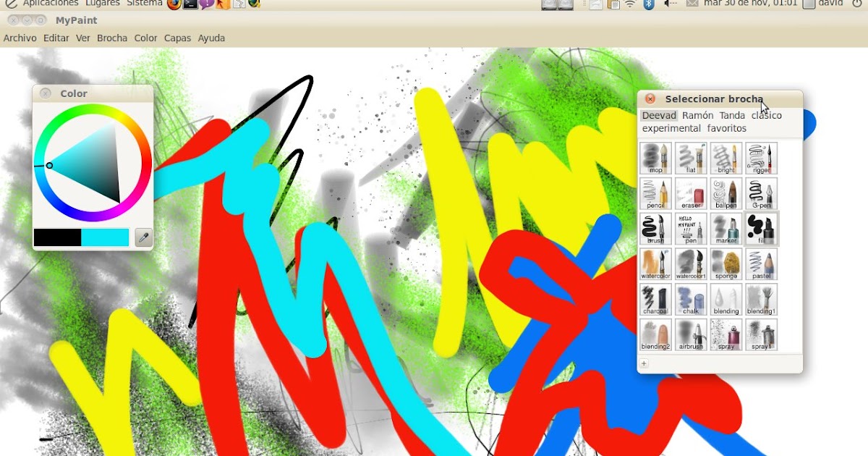868x456 pixels.
Task: Activate the ballpen brush
Action: coord(726,193)
